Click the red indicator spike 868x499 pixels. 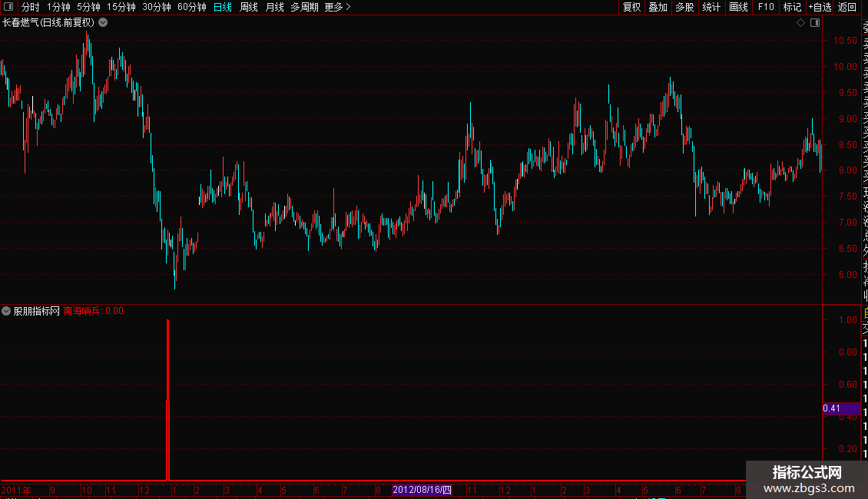[x=167, y=399]
